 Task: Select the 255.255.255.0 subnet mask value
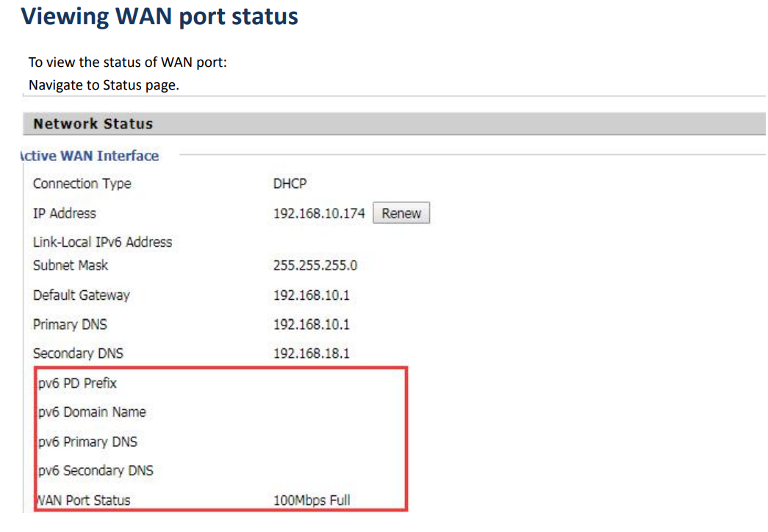click(x=315, y=265)
